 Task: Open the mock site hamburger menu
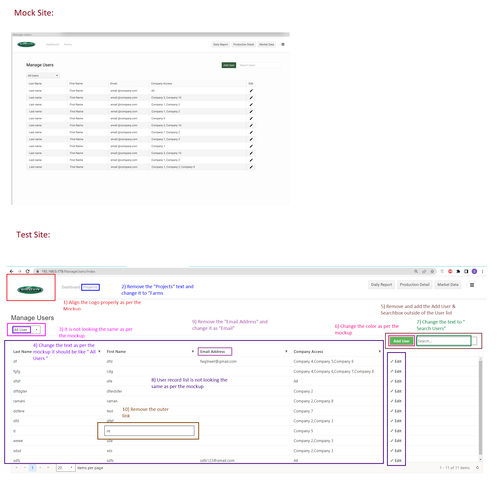click(283, 44)
